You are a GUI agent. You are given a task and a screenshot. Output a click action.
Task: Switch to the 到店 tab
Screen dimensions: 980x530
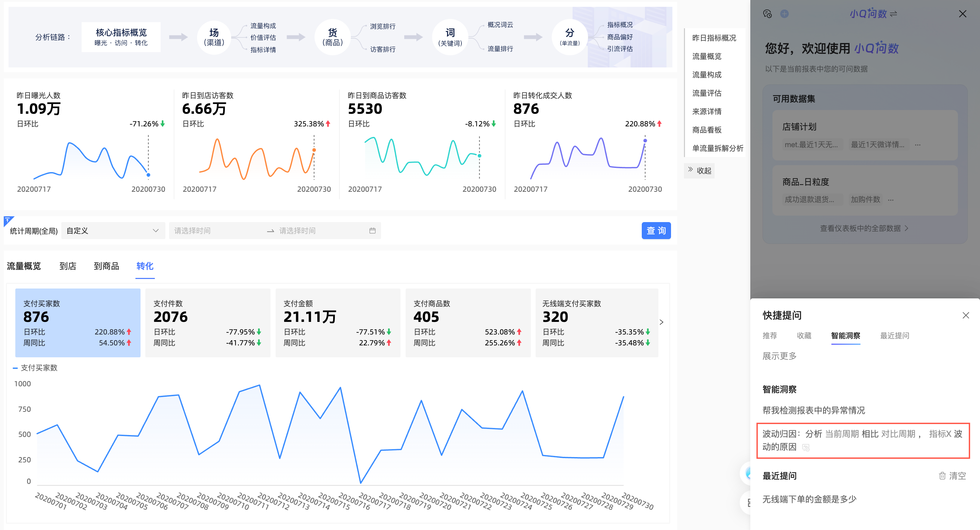[68, 266]
